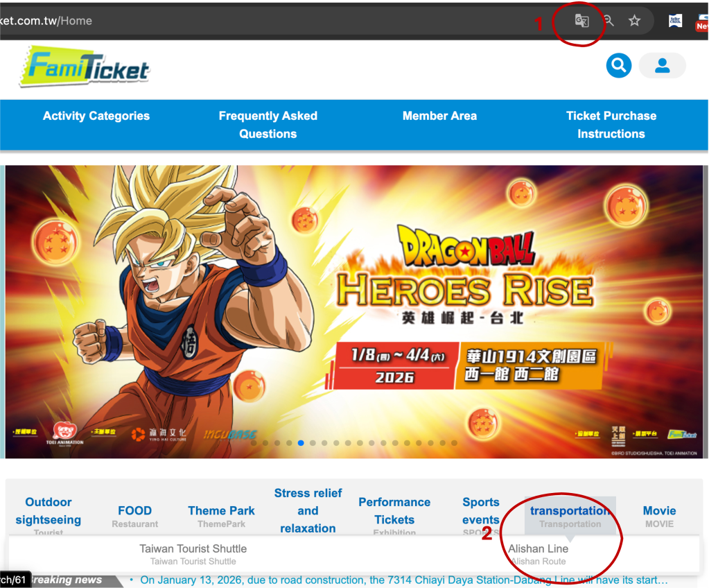
Task: Click the Toei Animation logo on banner
Action: (64, 433)
